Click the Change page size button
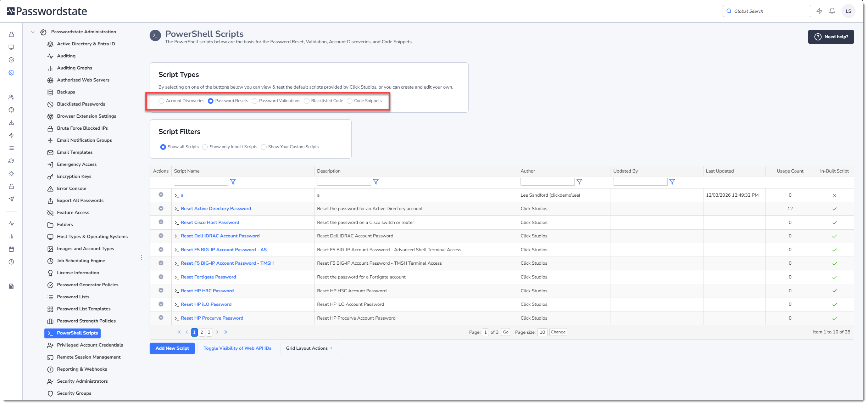The width and height of the screenshot is (868, 405). click(x=558, y=332)
